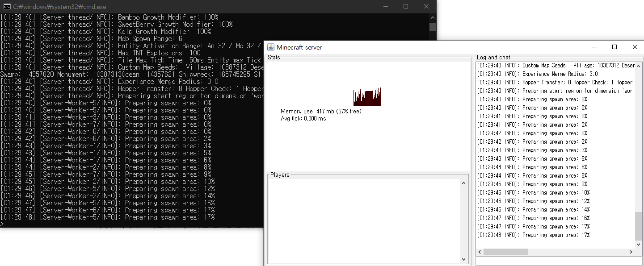Click the Players list scroll up arrow
The image size is (644, 266).
pos(463,183)
